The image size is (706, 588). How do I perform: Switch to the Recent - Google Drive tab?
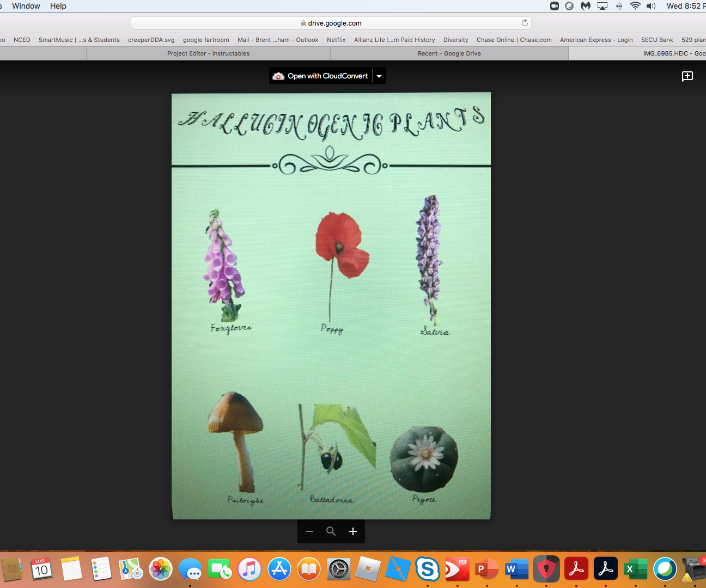(448, 53)
